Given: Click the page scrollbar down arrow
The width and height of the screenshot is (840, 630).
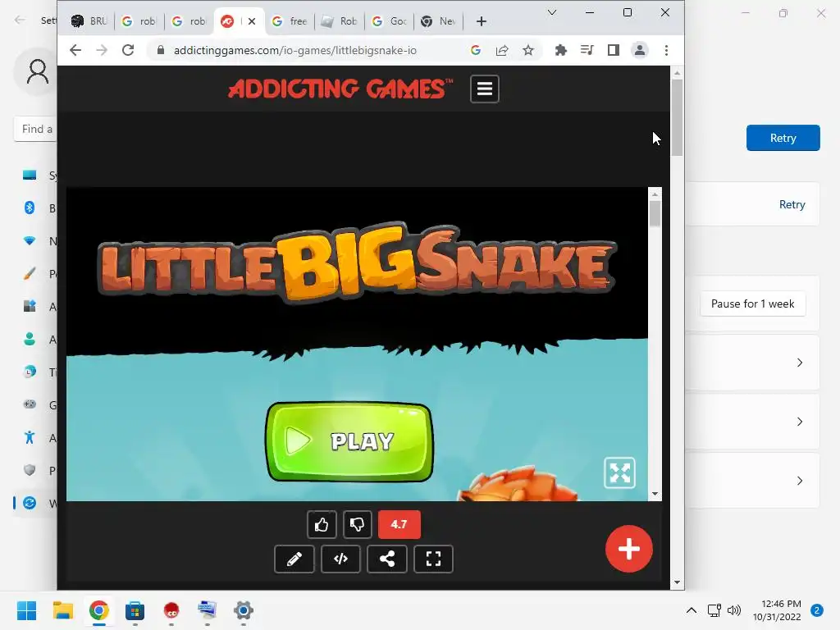Looking at the screenshot, I should [677, 582].
